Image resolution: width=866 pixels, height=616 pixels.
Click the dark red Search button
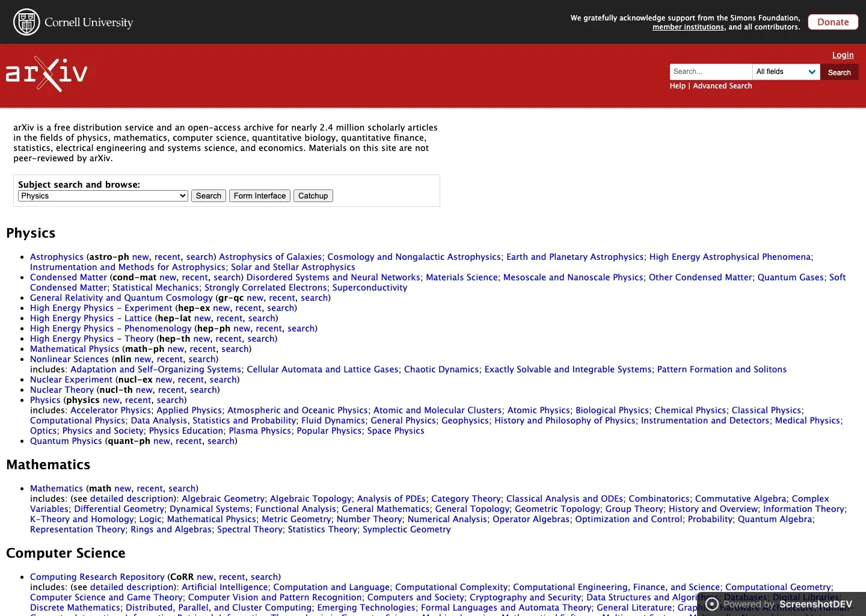839,72
